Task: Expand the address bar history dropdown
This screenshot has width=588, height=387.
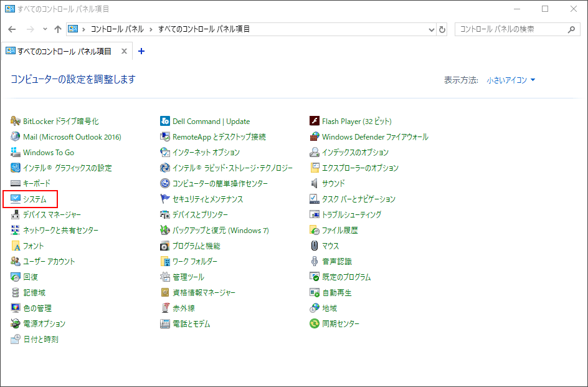Action: (431, 30)
